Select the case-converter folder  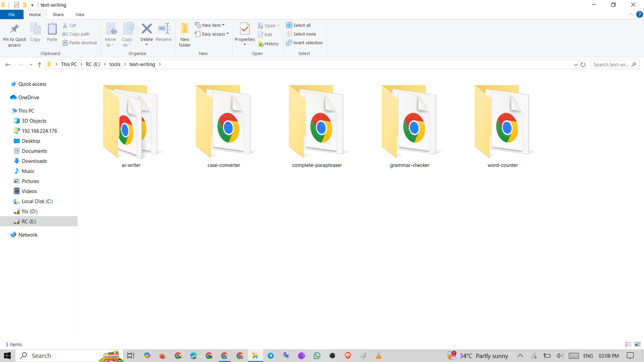coord(224,126)
